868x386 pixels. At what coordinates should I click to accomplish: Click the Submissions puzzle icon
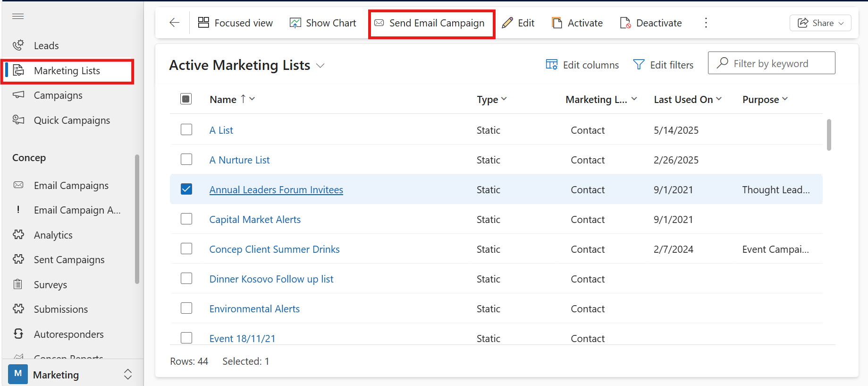(x=18, y=309)
